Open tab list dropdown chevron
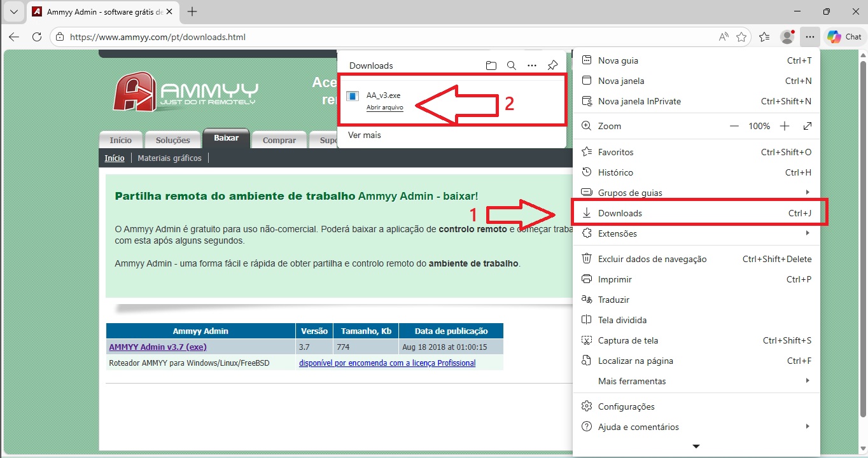Viewport: 868px width, 458px height. point(13,11)
